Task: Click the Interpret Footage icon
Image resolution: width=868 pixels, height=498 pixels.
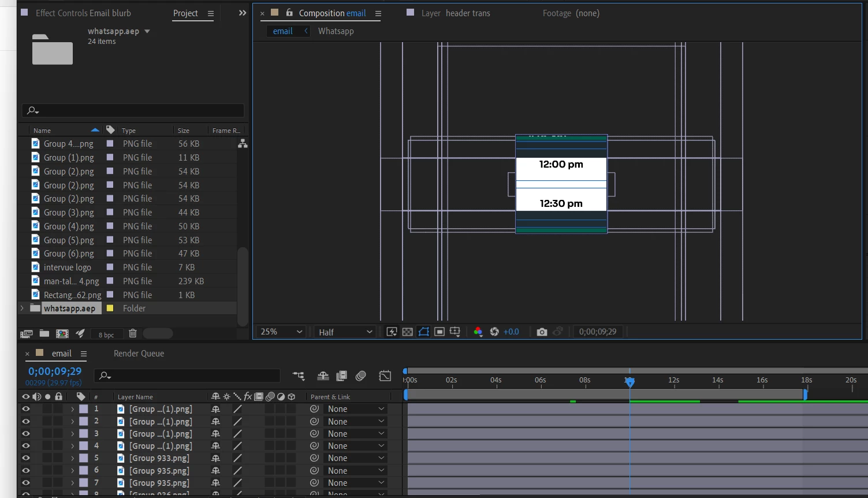Action: pyautogui.click(x=26, y=334)
